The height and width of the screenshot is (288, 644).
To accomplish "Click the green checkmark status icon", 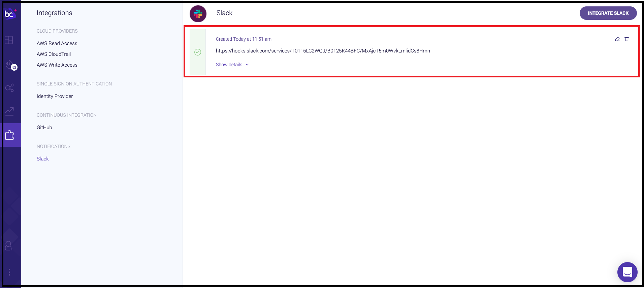I will (198, 52).
